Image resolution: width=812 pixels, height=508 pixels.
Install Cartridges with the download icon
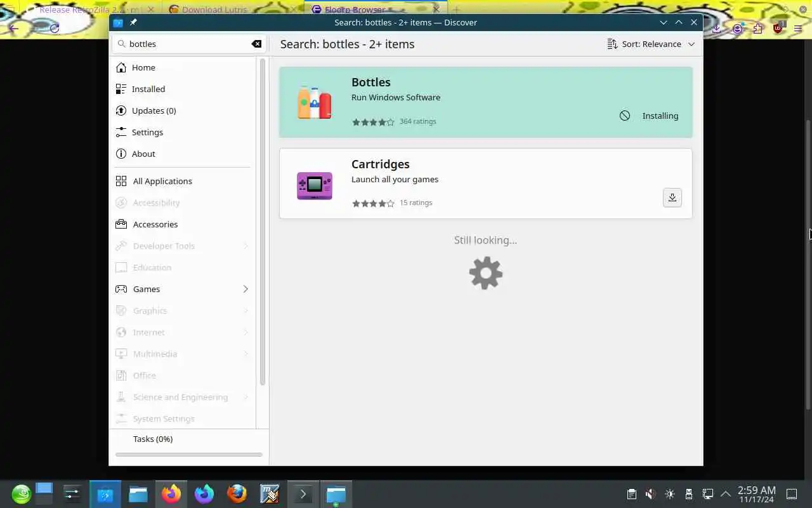click(672, 197)
